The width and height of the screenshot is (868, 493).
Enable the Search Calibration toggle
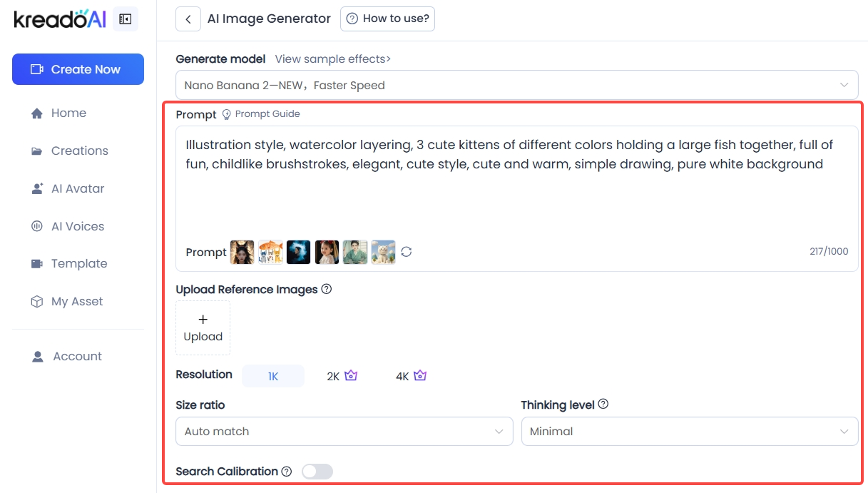[x=317, y=472]
